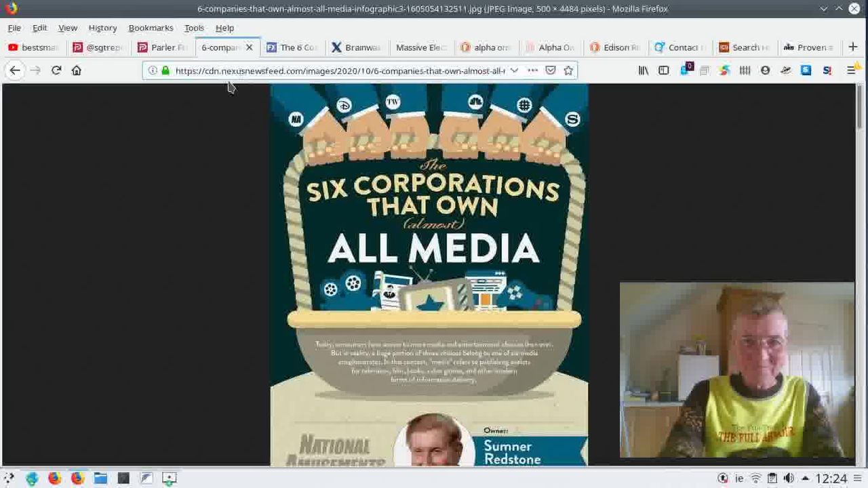Go to the Firefox home page

click(x=77, y=70)
